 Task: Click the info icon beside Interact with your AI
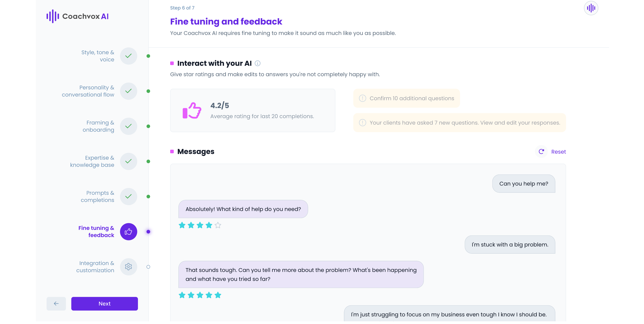click(258, 63)
